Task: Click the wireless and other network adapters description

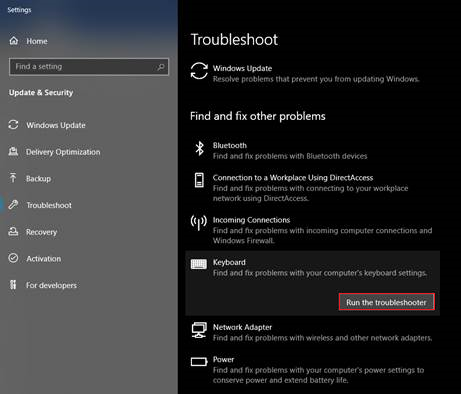Action: 322,338
